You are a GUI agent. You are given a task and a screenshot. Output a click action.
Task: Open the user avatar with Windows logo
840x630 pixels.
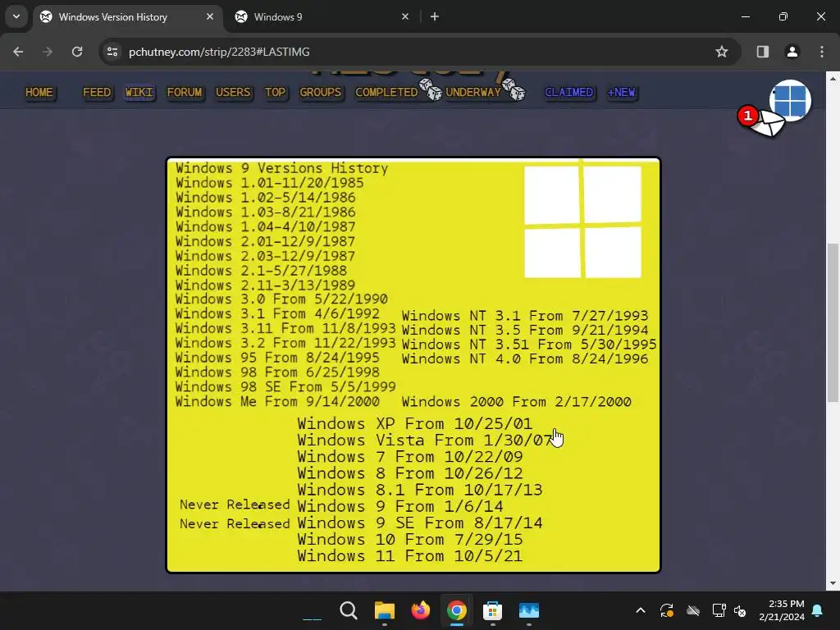[790, 100]
